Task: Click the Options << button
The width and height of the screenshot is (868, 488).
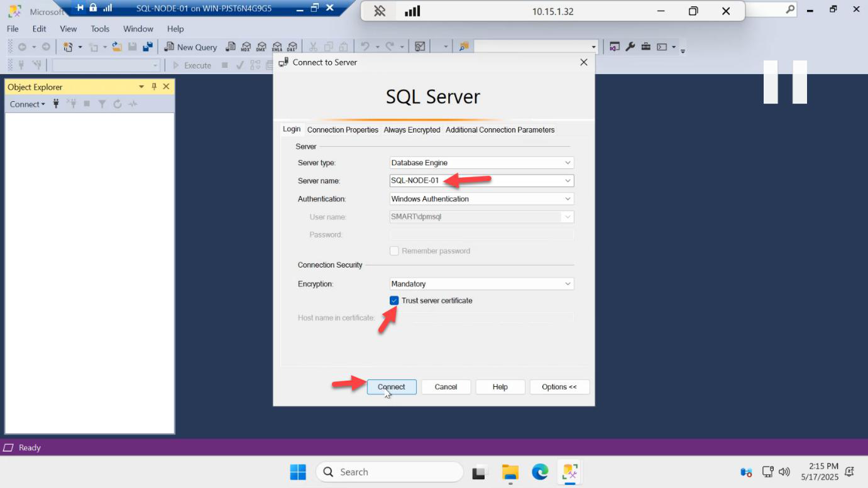Action: tap(559, 387)
